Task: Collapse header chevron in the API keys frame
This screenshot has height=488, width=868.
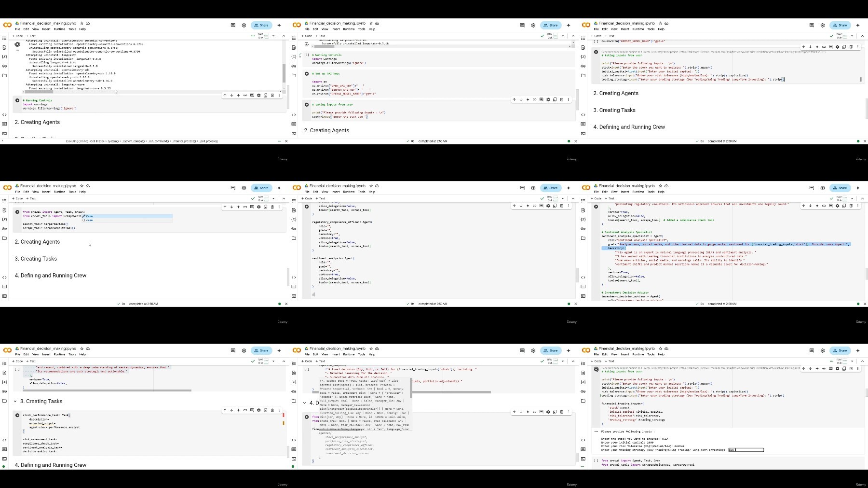Action: (x=573, y=36)
